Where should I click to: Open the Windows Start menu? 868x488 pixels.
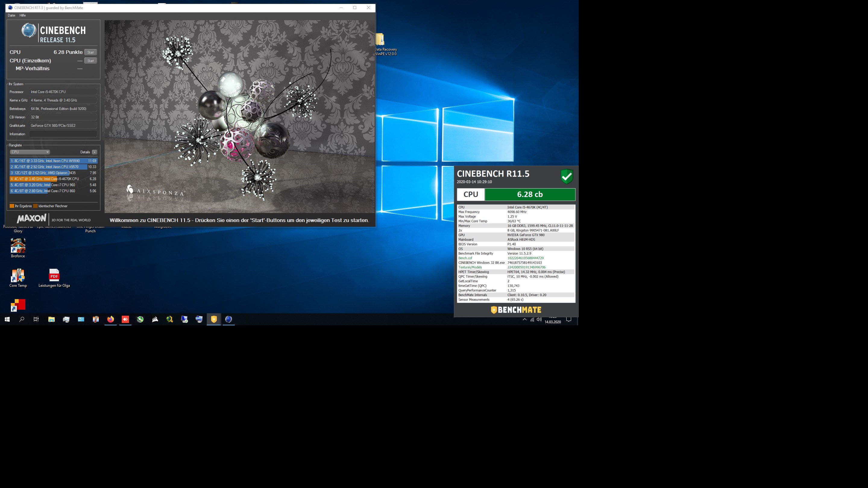[7, 319]
